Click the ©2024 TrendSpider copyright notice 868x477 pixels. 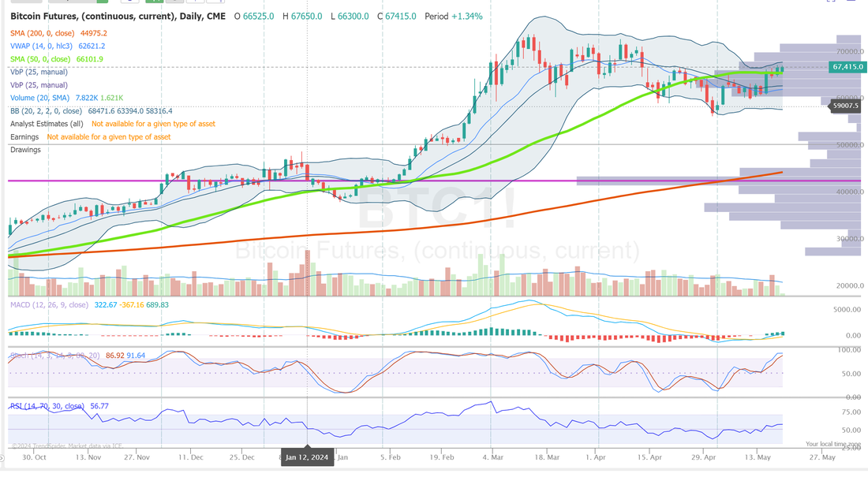pos(66,445)
